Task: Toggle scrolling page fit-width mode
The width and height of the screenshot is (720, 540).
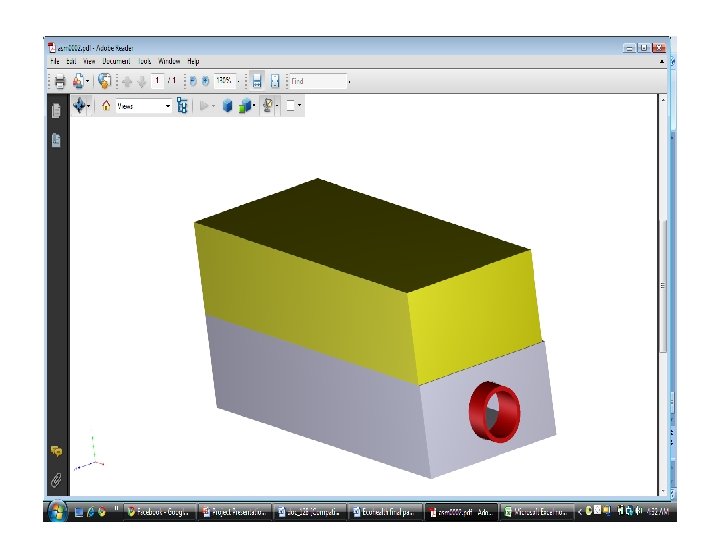Action: pyautogui.click(x=257, y=81)
